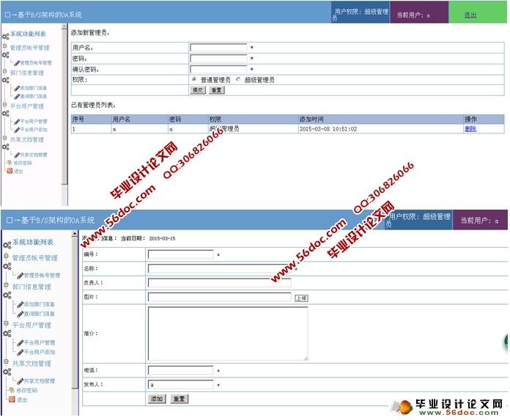Click 重置 button in department form
Screen dimensions: 510x420
pyautogui.click(x=179, y=399)
